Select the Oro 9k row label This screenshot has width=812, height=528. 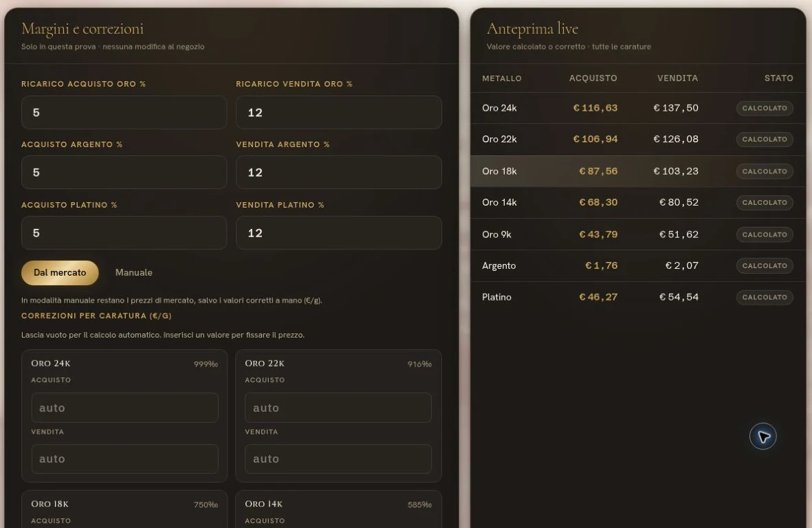point(496,234)
